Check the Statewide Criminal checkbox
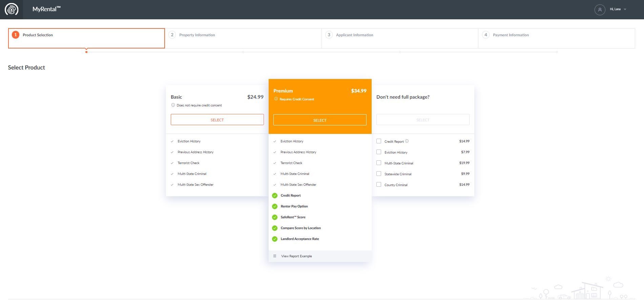Screen dimensions: 644x300 click(379, 174)
